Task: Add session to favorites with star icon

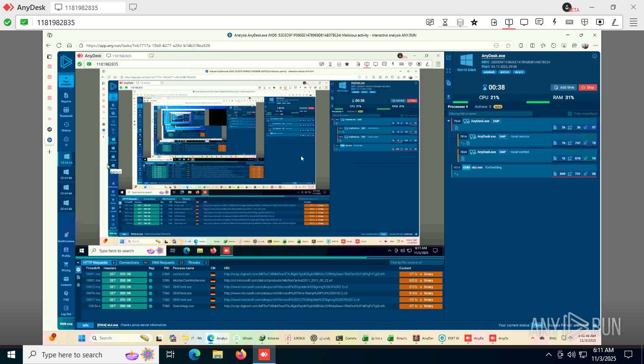Action: 474,22
